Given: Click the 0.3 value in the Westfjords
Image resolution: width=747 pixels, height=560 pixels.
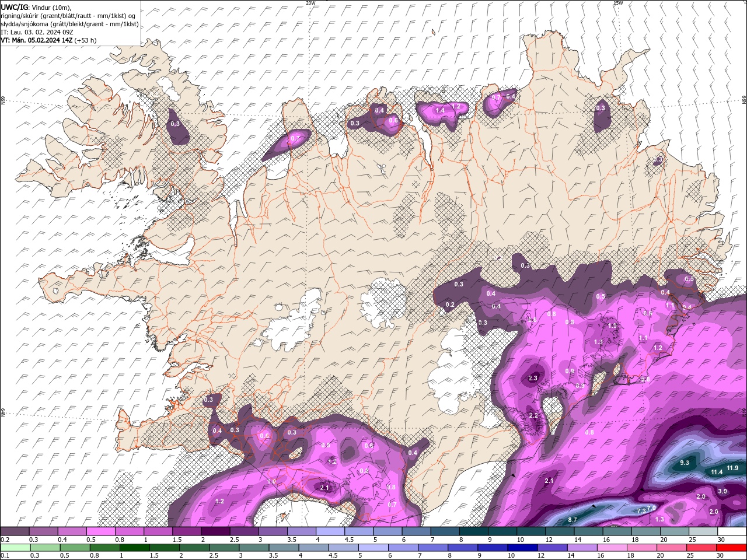Looking at the screenshot, I should [x=176, y=124].
